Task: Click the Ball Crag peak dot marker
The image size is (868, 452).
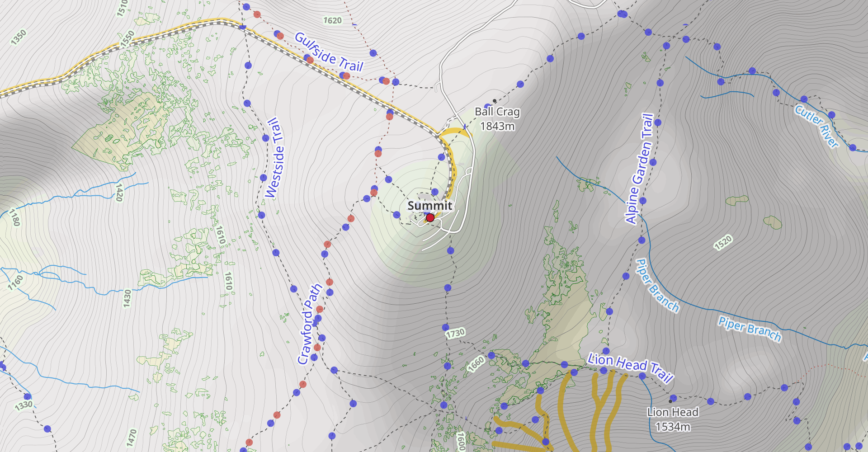Action: coord(495,101)
